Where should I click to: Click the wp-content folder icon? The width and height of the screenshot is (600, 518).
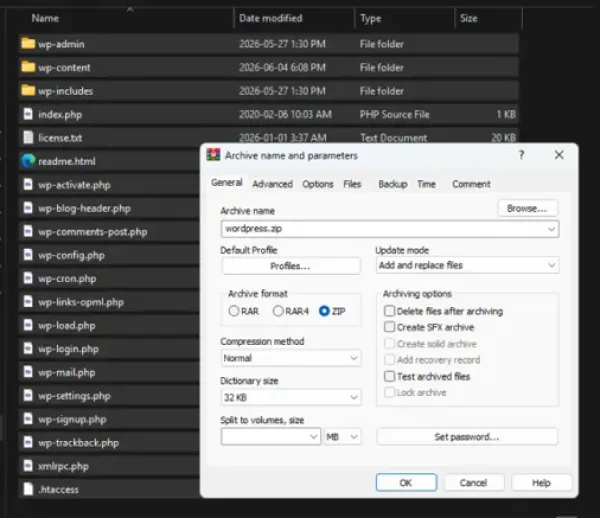click(28, 67)
